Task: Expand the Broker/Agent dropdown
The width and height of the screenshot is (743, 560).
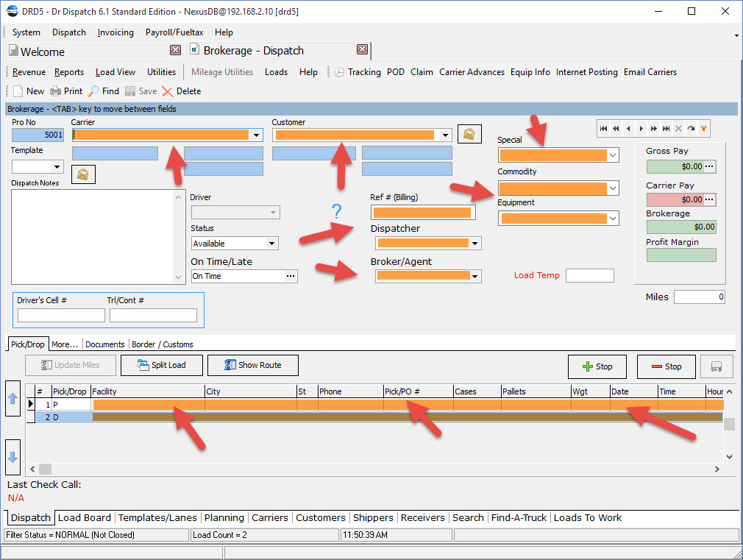Action: (474, 277)
